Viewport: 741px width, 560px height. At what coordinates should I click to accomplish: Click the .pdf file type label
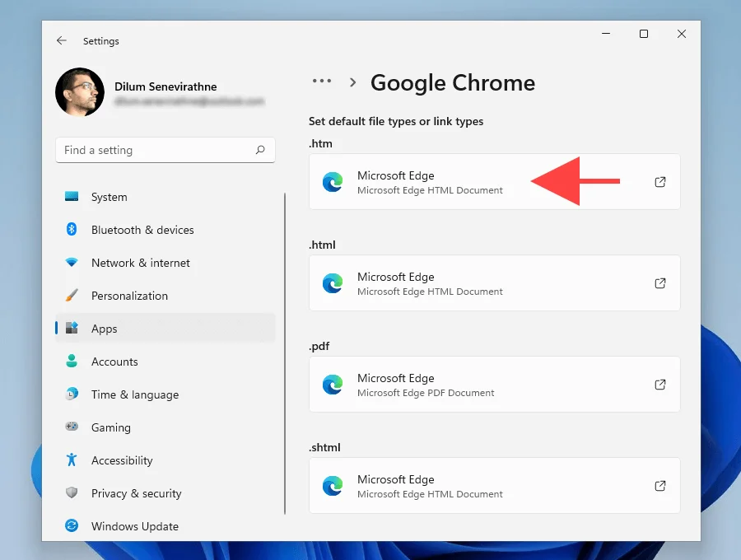[x=319, y=347]
